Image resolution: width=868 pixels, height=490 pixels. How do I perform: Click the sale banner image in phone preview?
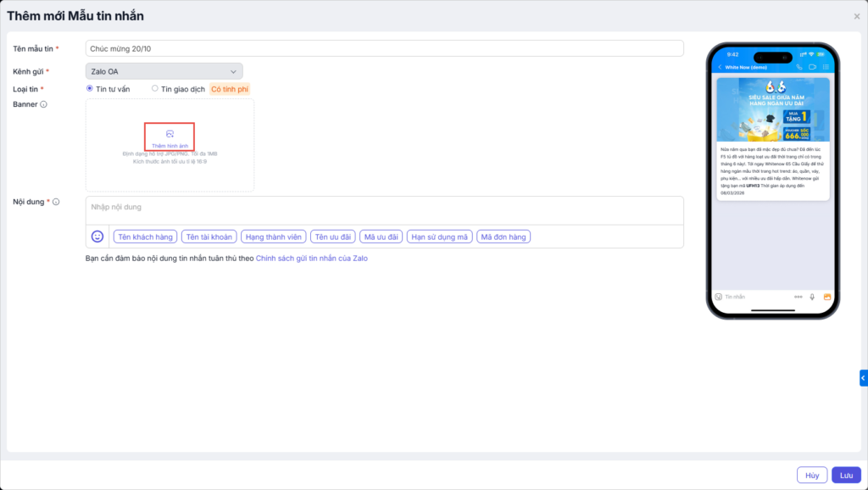773,109
